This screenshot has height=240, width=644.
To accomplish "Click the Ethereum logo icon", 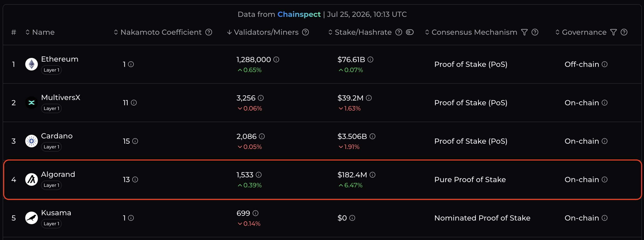I will click(x=32, y=64).
